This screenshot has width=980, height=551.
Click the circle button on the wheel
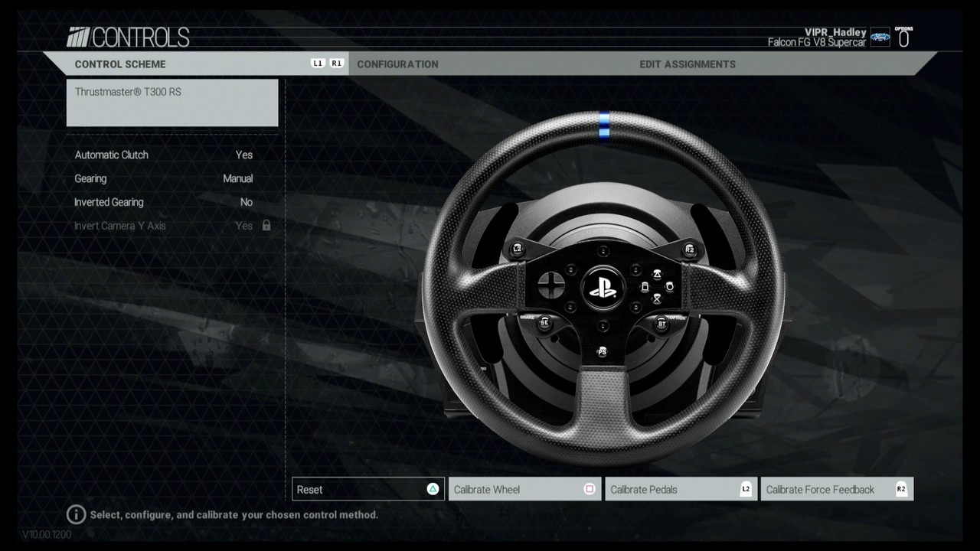(x=669, y=286)
